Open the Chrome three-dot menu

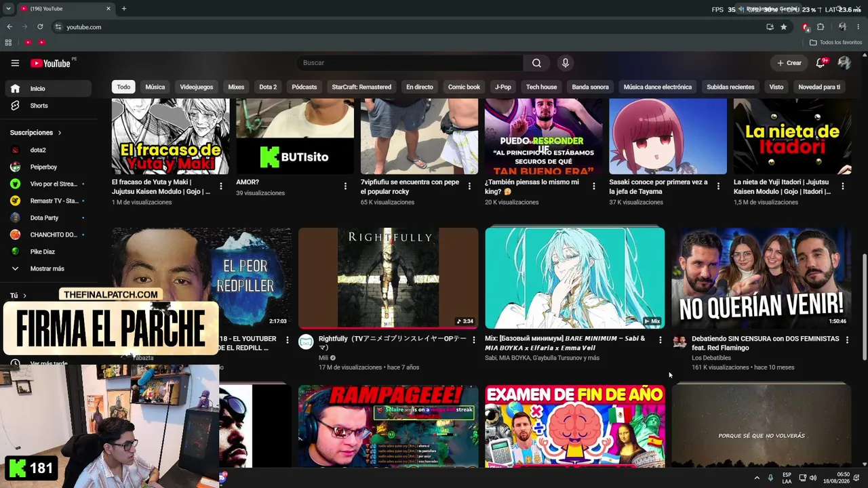[859, 27]
